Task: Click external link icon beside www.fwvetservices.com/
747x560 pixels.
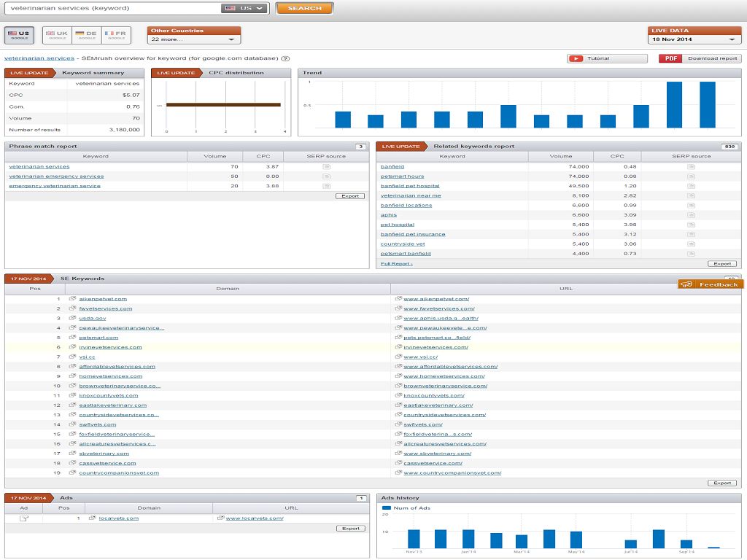Action: pyautogui.click(x=398, y=308)
